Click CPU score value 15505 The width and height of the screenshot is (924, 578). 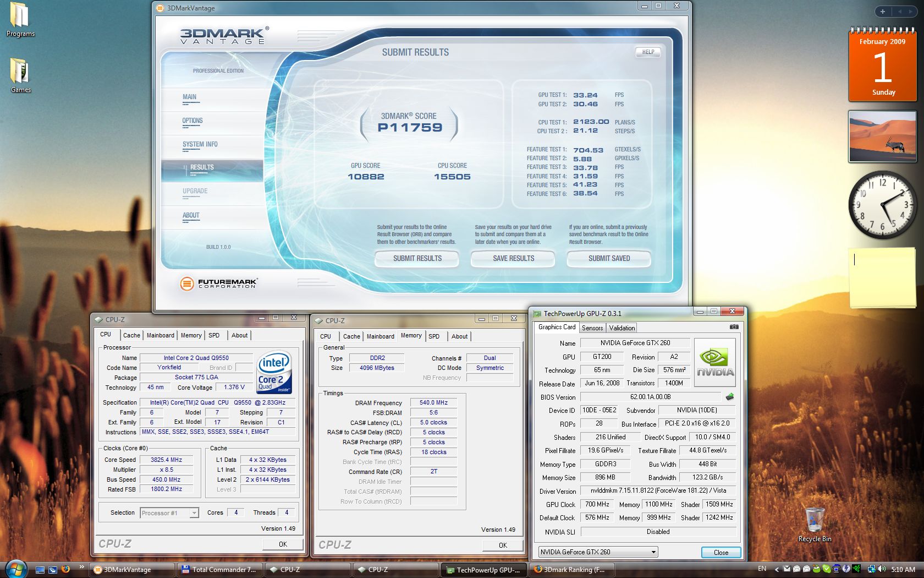[452, 177]
